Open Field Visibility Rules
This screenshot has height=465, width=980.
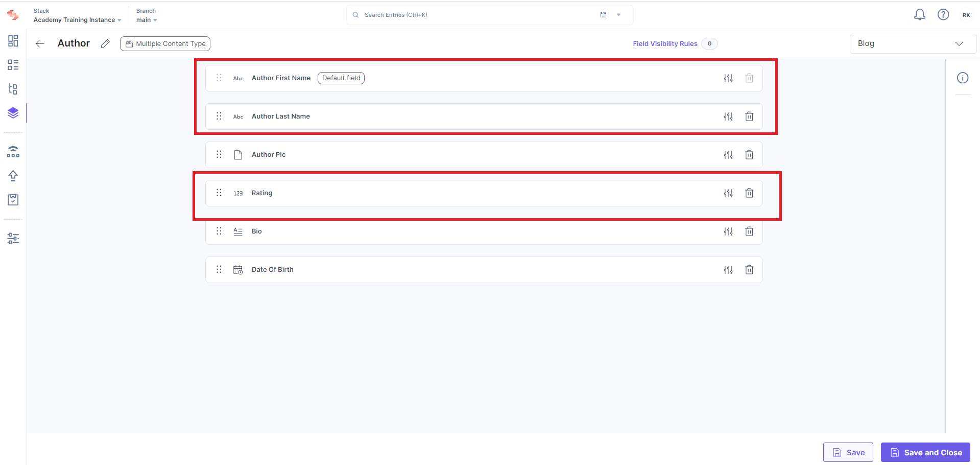click(x=665, y=44)
